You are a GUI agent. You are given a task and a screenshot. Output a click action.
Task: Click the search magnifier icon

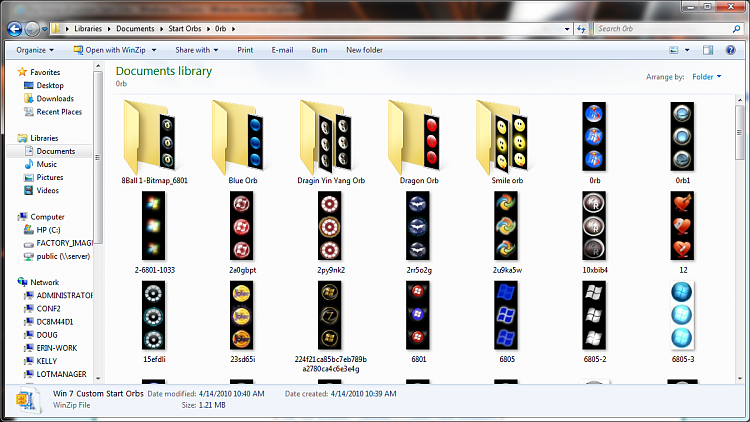pyautogui.click(x=737, y=29)
